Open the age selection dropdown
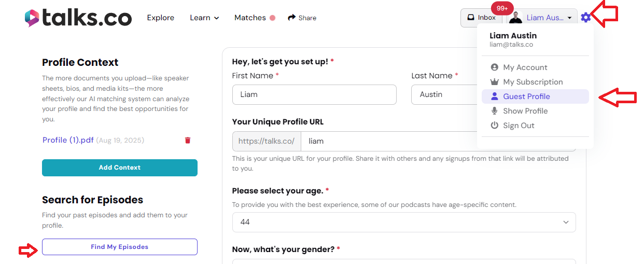This screenshot has width=644, height=264. (404, 222)
